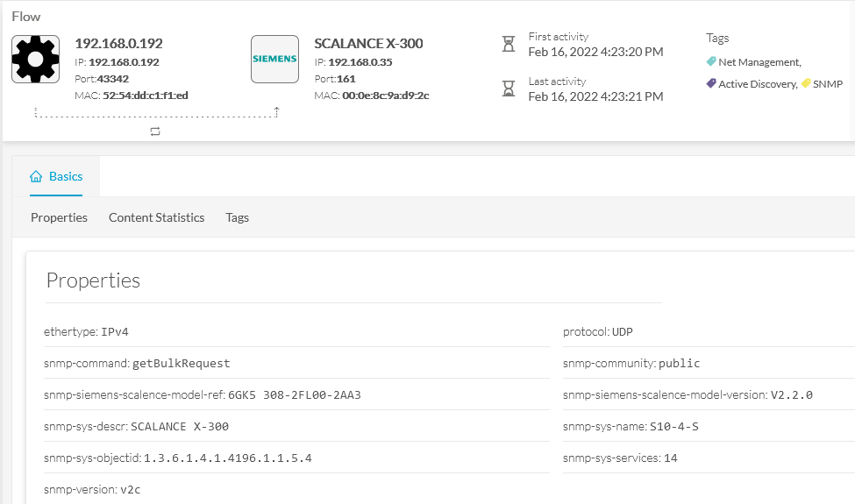Click Last activity timestamp 4:23:21 PM

(596, 96)
